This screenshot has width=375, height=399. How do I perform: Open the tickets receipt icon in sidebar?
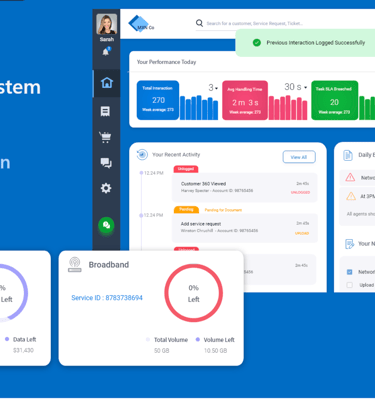click(105, 111)
